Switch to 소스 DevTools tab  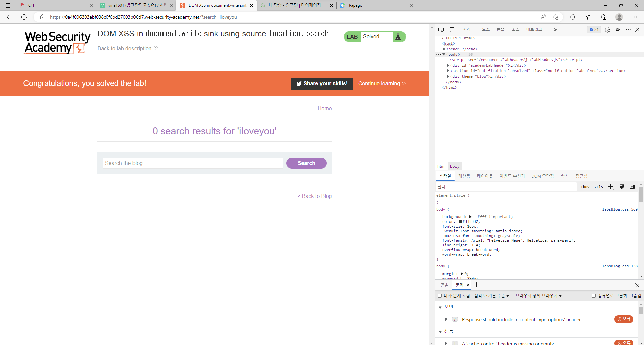pyautogui.click(x=515, y=29)
